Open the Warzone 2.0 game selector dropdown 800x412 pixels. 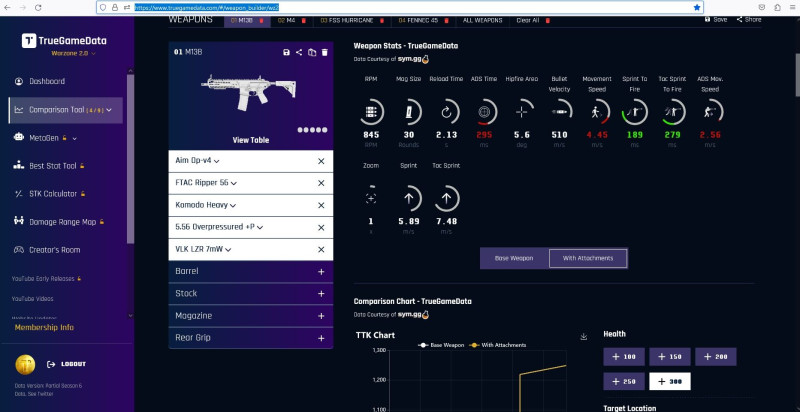(73, 53)
